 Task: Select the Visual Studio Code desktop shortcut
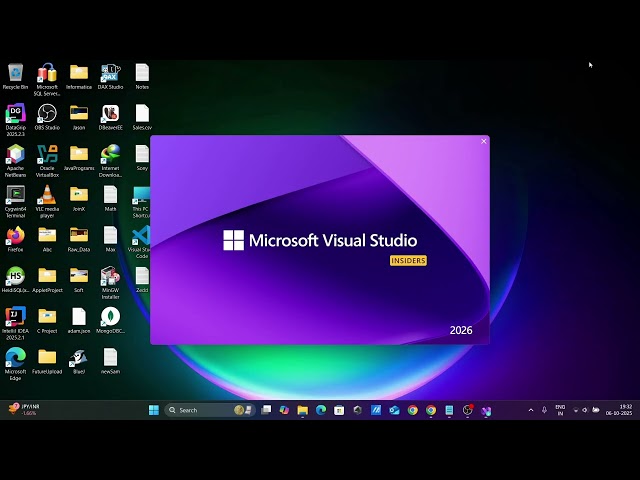[141, 242]
